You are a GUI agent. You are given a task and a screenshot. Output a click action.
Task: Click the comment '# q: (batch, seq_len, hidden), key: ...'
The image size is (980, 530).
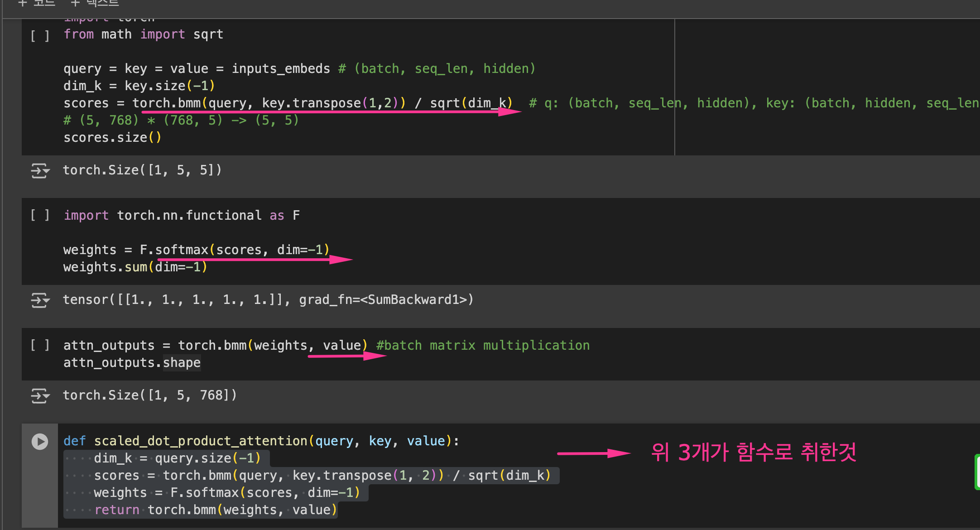[754, 103]
